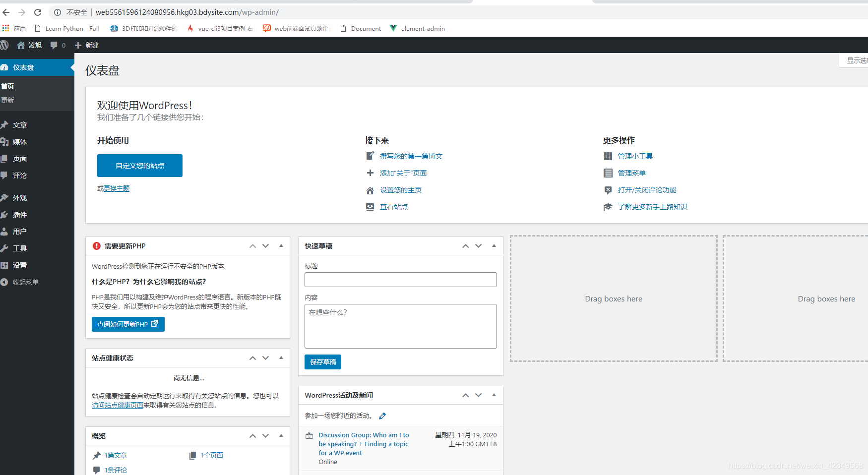
Task: Select 更新 submenu item
Action: point(7,100)
